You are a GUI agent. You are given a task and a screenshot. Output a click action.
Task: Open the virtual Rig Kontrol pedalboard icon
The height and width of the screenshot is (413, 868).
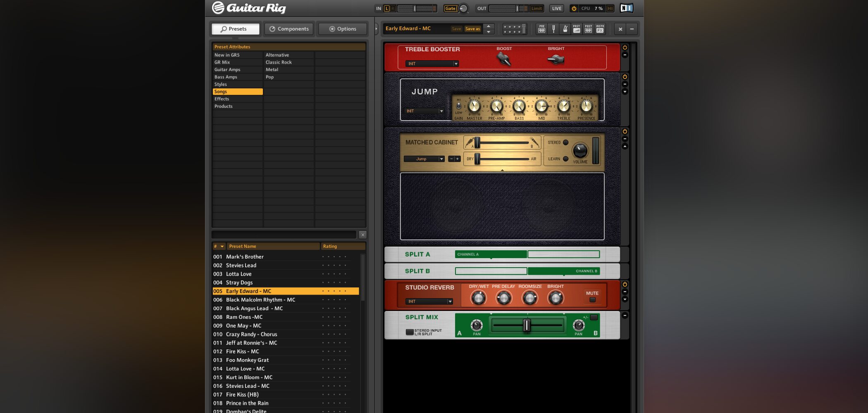click(x=515, y=29)
